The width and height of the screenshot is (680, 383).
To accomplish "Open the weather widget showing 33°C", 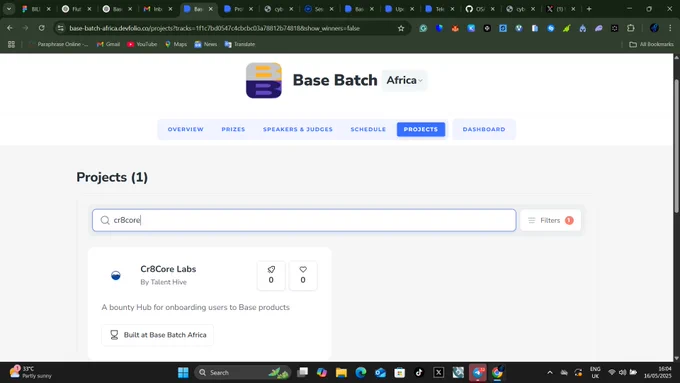I will click(x=30, y=372).
